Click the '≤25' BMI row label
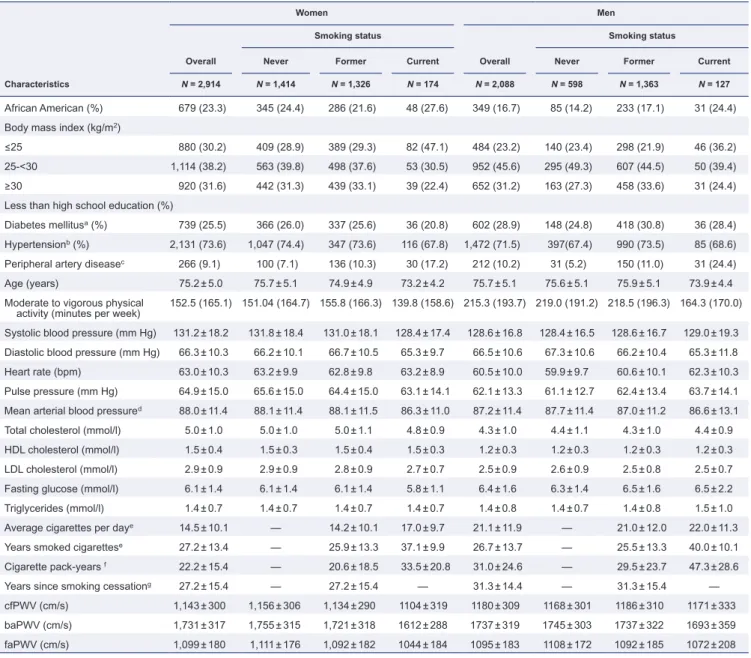 13,147
